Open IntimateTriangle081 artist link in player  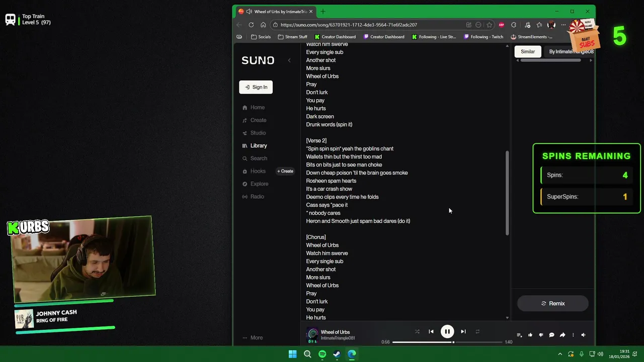338,338
